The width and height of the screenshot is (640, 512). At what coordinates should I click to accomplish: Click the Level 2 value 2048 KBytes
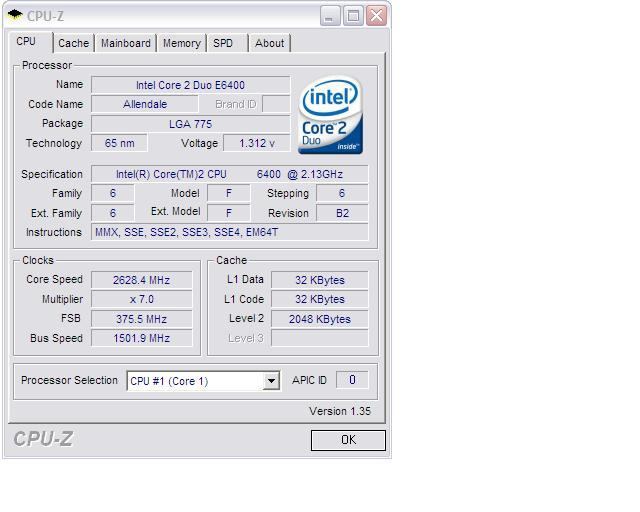pos(320,319)
